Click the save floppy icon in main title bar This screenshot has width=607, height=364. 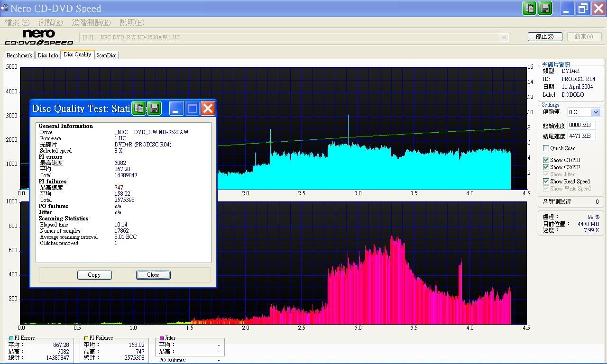click(545, 9)
